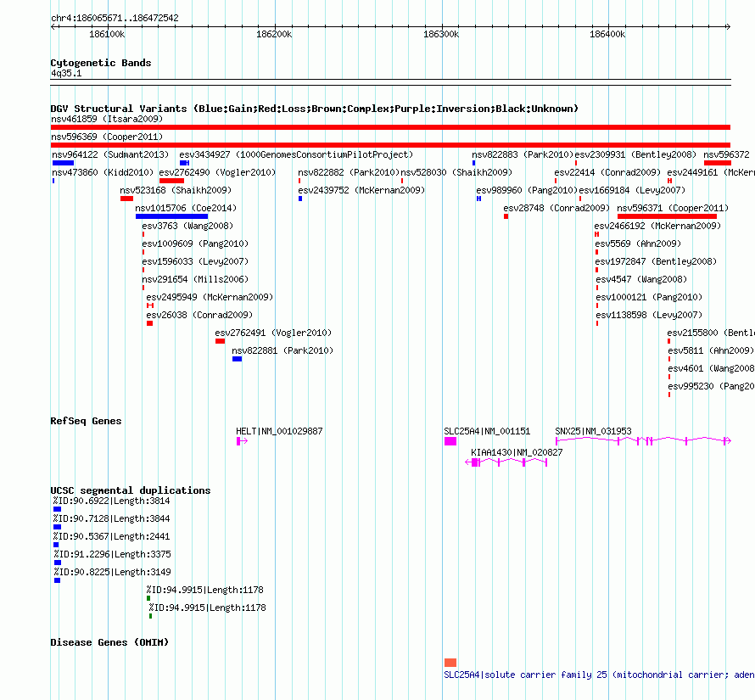
Task: Click the nsv822883 (Park2010) variant label
Action: pos(523,154)
